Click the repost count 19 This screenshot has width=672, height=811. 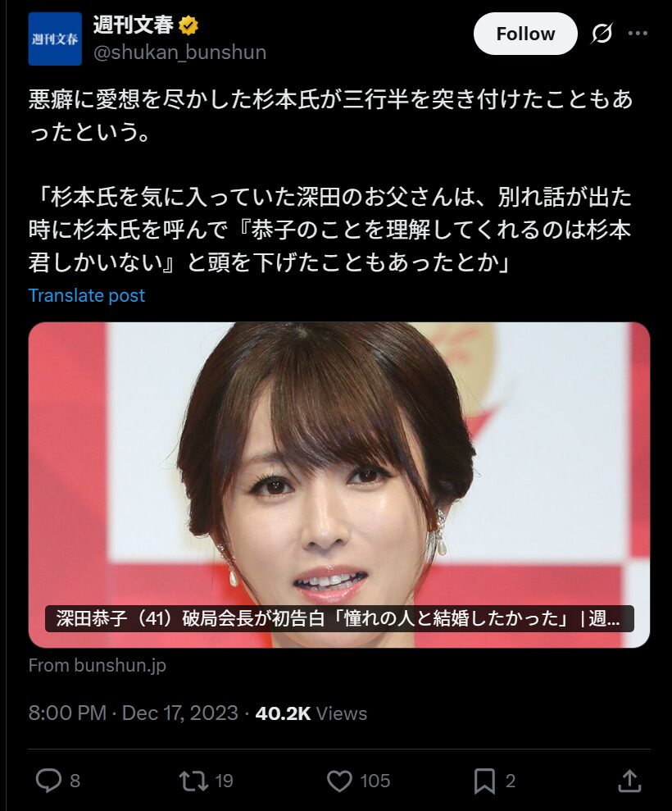tap(224, 781)
